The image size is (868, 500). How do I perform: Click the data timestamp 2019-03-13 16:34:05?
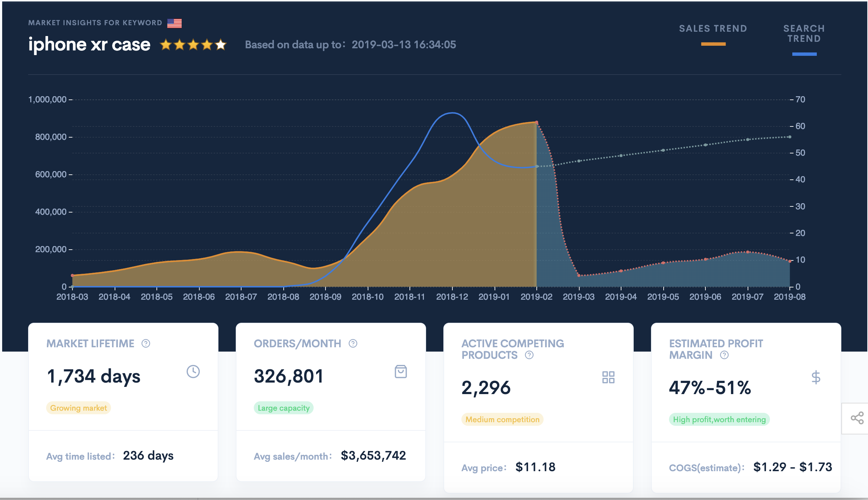coord(404,45)
